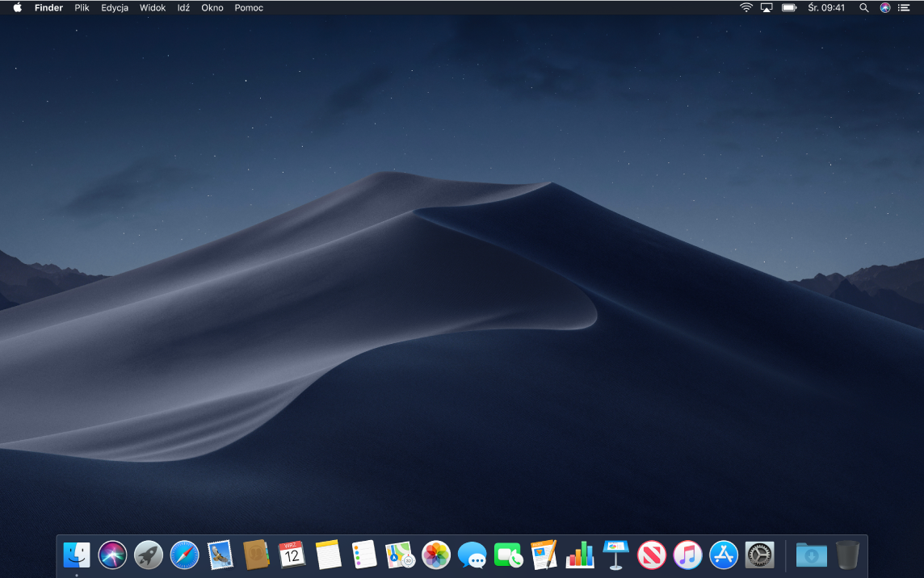The image size is (924, 578).
Task: Open the Downloads folder stack
Action: click(x=811, y=555)
